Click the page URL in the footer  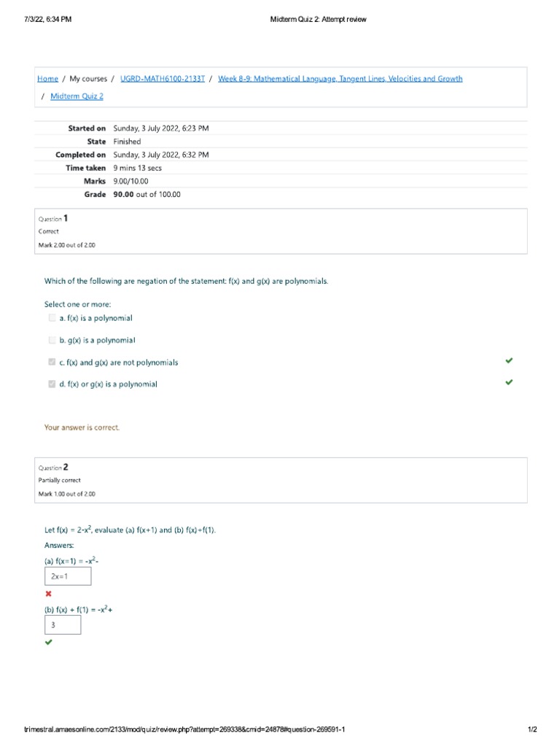point(184,730)
